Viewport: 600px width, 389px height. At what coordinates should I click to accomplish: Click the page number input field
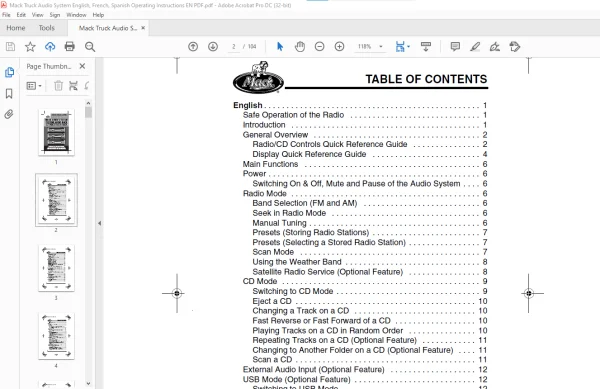(x=233, y=47)
